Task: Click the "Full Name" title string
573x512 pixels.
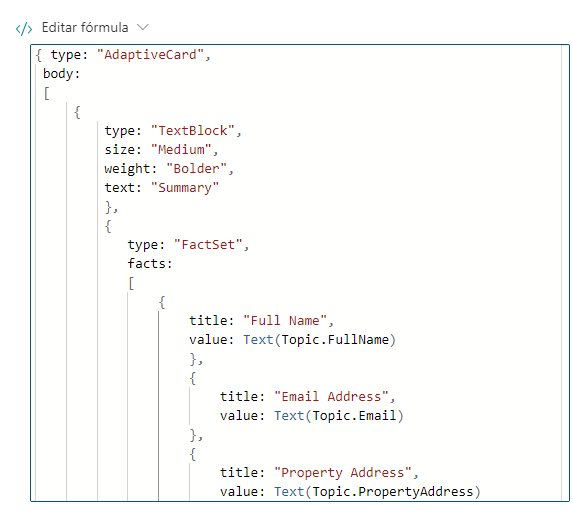Action: tap(285, 321)
